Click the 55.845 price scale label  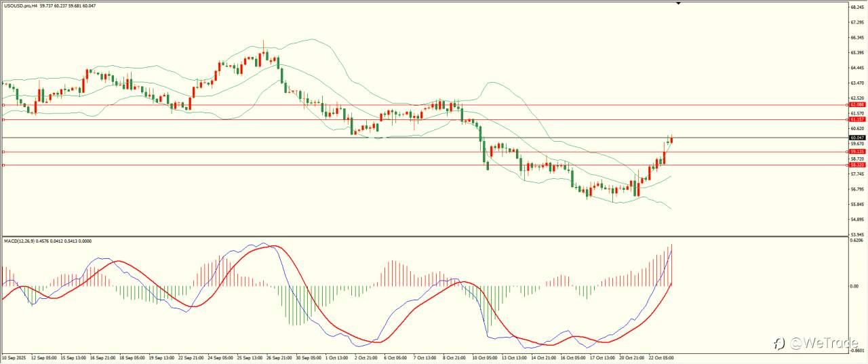(857, 205)
